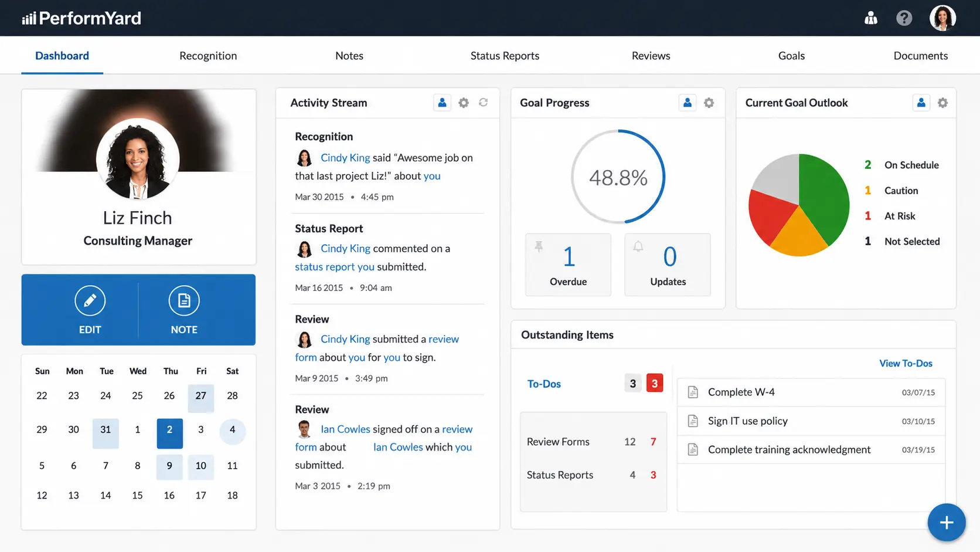Open the user avatar menu in header
Image resolution: width=980 pixels, height=552 pixels.
click(942, 18)
